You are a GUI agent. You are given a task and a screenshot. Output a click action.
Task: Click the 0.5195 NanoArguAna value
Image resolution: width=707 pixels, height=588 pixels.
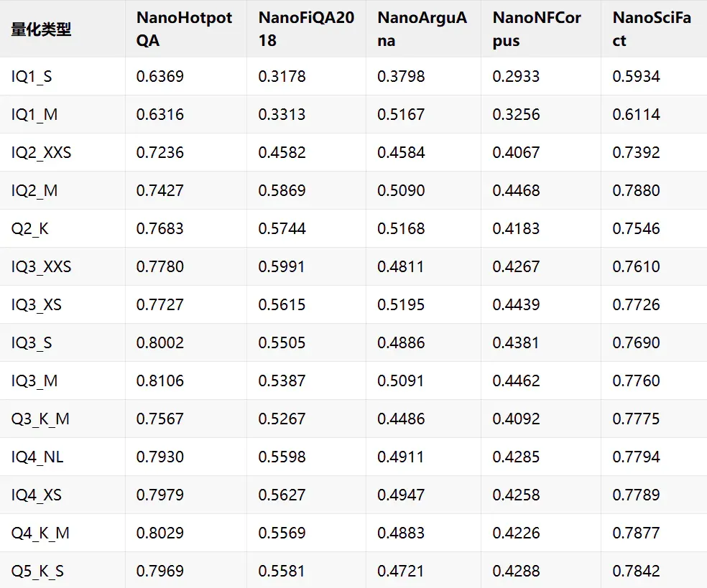click(x=401, y=305)
